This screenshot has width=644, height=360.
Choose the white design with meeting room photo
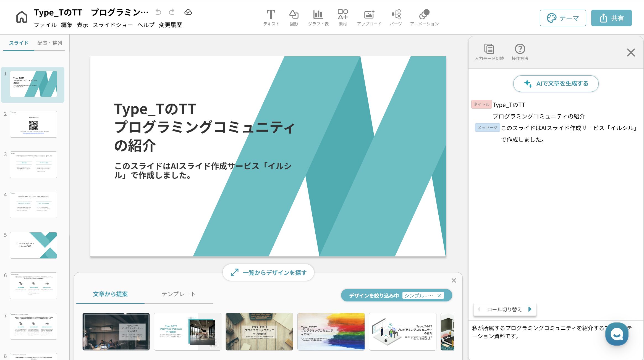tap(188, 332)
